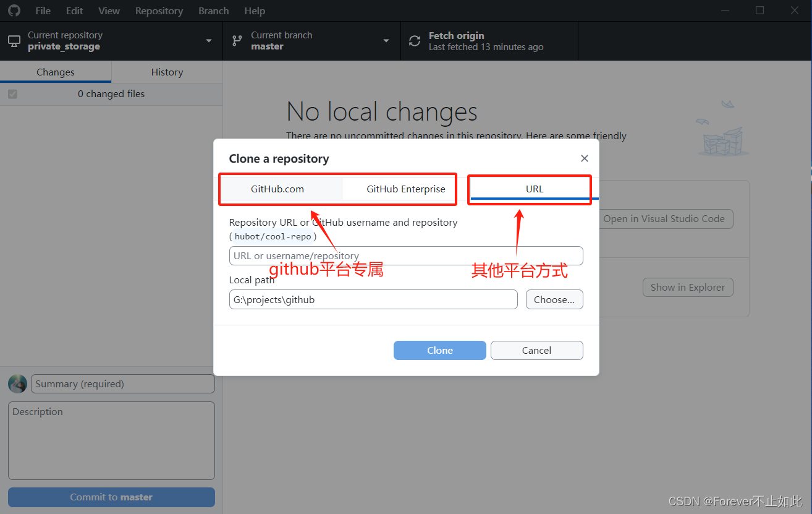Select the GitHub Enterprise tab
Viewport: 812px width, 514px height.
tap(406, 189)
